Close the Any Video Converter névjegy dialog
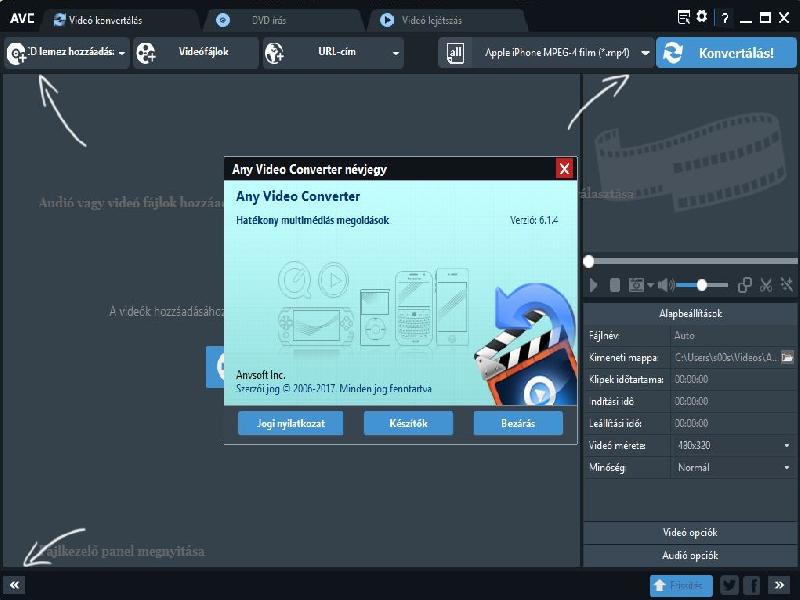Image resolution: width=800 pixels, height=600 pixels. point(564,169)
